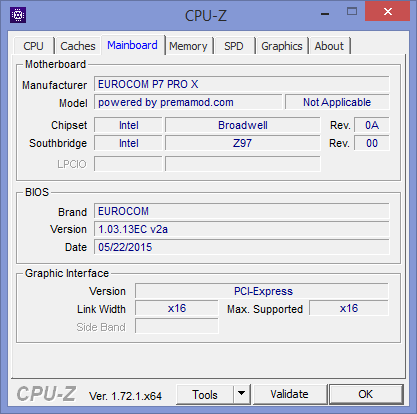Image resolution: width=417 pixels, height=414 pixels.
Task: Click BIOS Brand field EUROCOM
Action: [x=242, y=211]
